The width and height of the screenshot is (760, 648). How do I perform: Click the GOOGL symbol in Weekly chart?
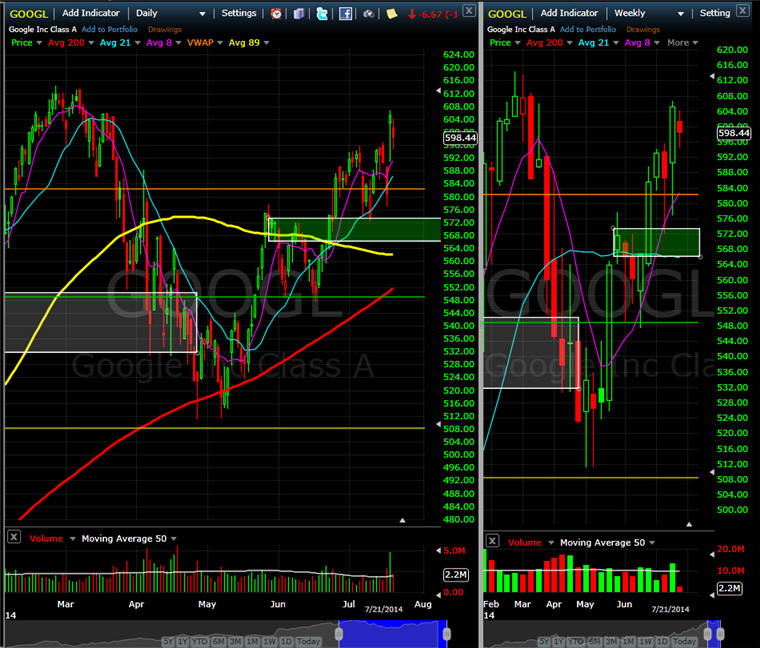507,14
